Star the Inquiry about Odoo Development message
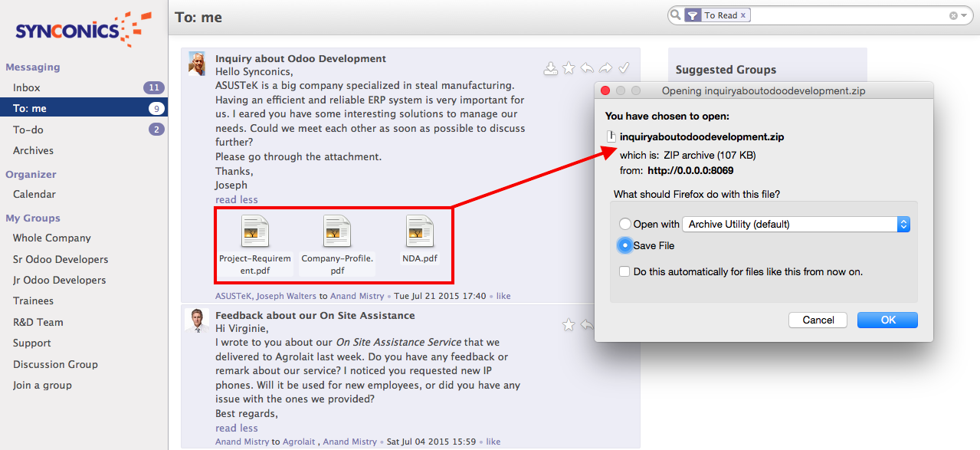This screenshot has height=450, width=980. click(569, 68)
